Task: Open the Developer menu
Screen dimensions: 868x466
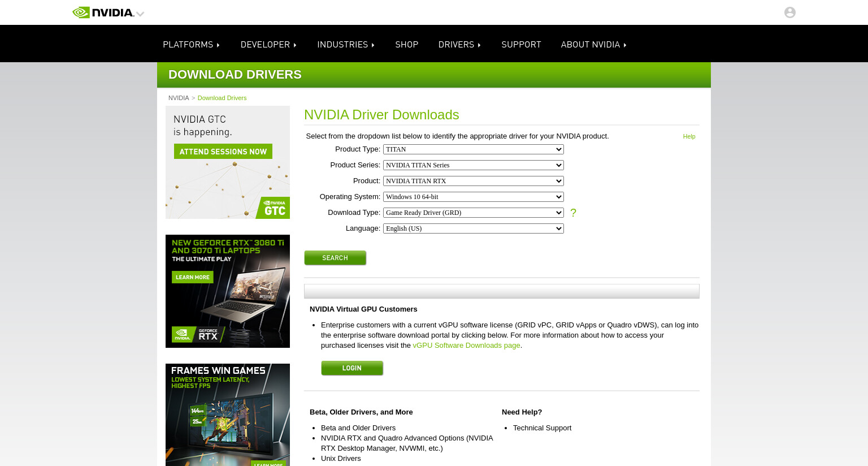Action: click(x=268, y=45)
